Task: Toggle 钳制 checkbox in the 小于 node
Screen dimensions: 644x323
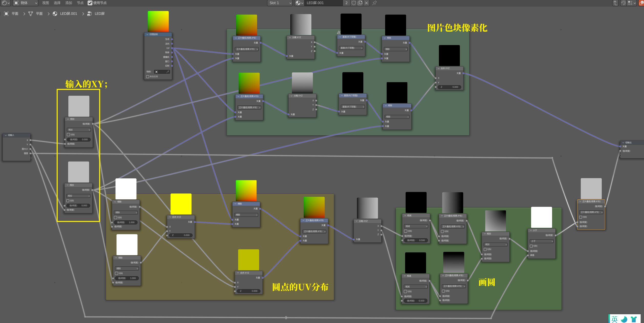Action: pos(531,246)
